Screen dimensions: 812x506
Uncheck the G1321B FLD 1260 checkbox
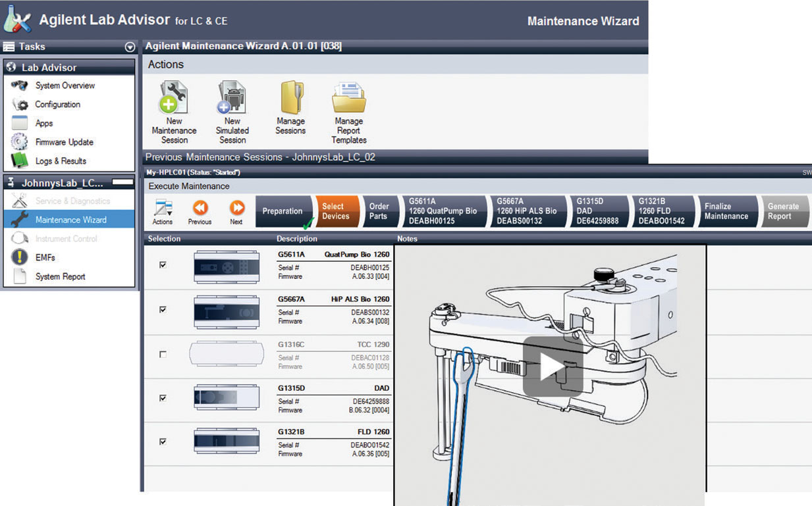(163, 442)
